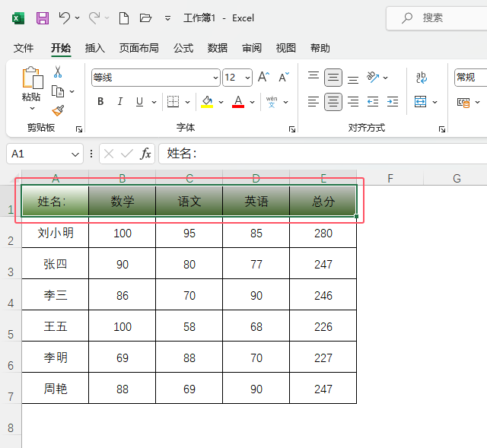Click the orientation text angle icon

point(373,77)
